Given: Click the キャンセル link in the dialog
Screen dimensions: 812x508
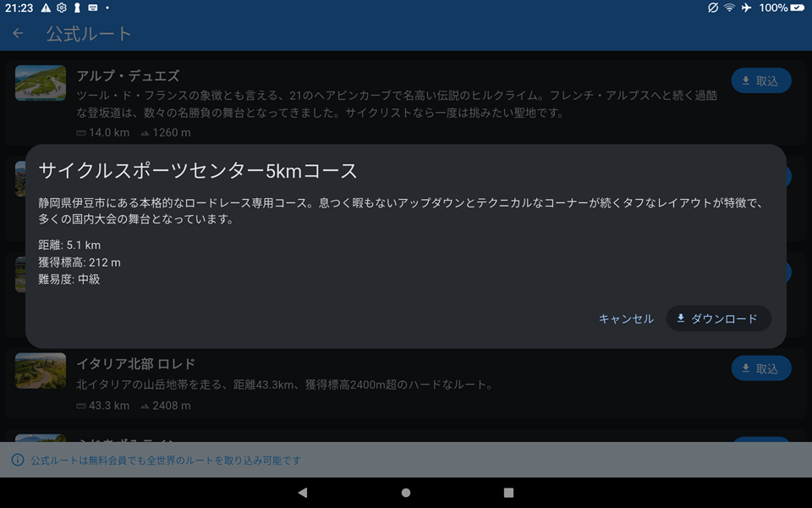Looking at the screenshot, I should click(x=625, y=318).
